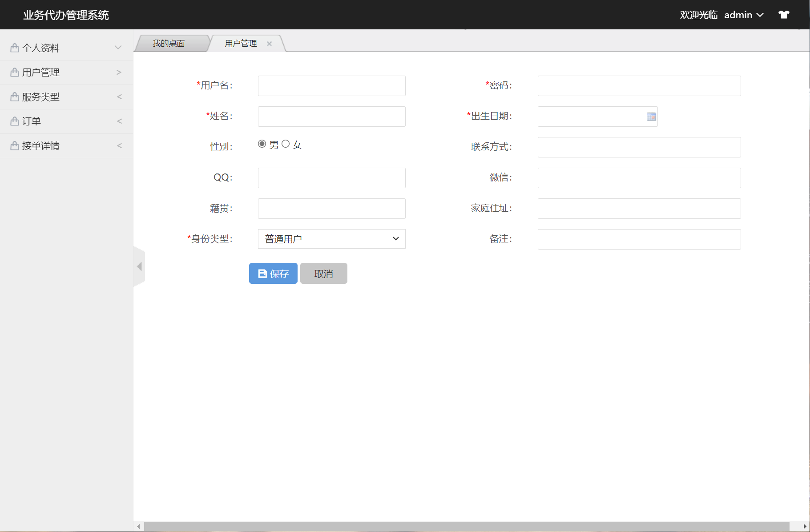The height and width of the screenshot is (532, 810).
Task: Click the 取消 button
Action: coord(323,273)
